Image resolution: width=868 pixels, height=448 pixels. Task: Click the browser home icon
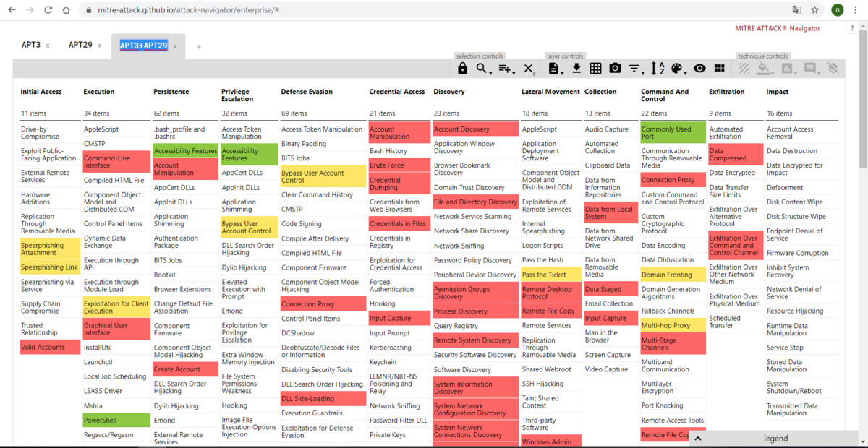coord(67,10)
